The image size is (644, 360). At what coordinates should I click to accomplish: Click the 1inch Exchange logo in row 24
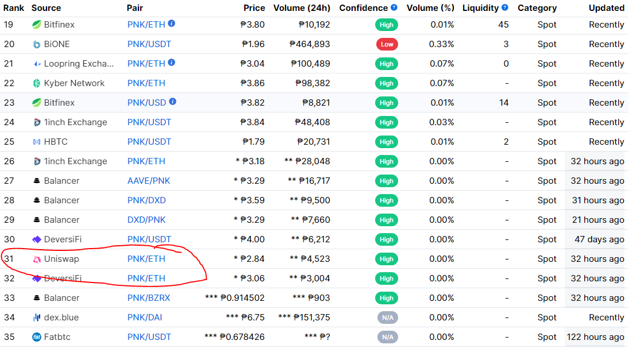tap(37, 122)
